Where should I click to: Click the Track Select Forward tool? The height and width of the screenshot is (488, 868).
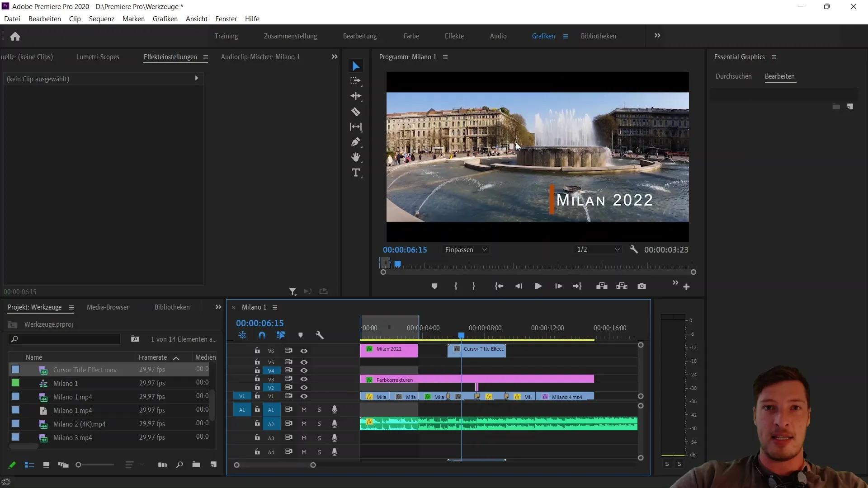click(x=356, y=81)
